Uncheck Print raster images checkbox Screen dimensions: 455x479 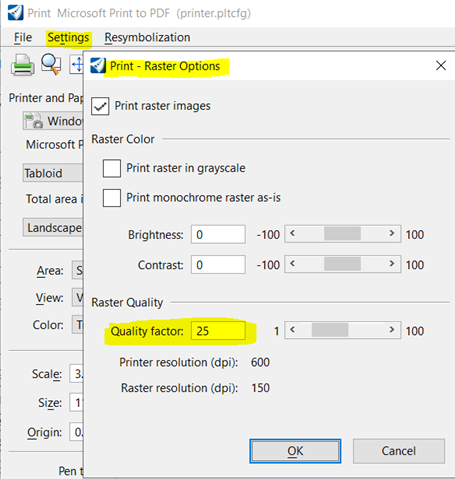[x=100, y=106]
